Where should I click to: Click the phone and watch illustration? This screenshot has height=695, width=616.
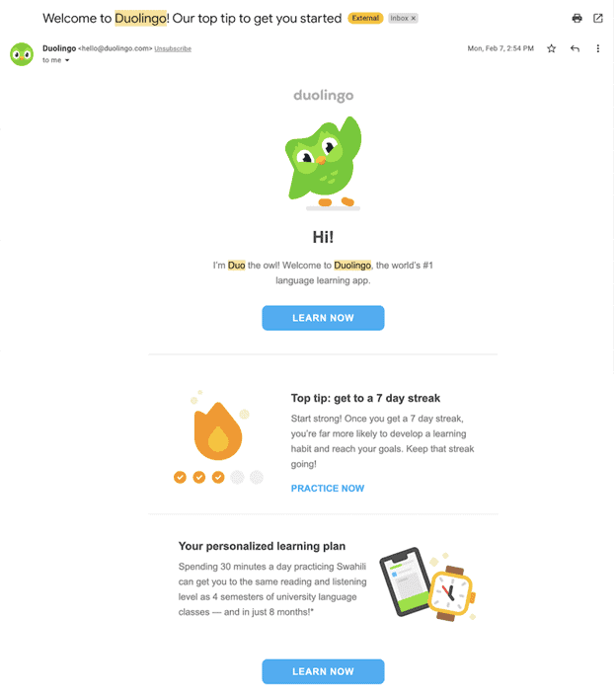tap(427, 583)
